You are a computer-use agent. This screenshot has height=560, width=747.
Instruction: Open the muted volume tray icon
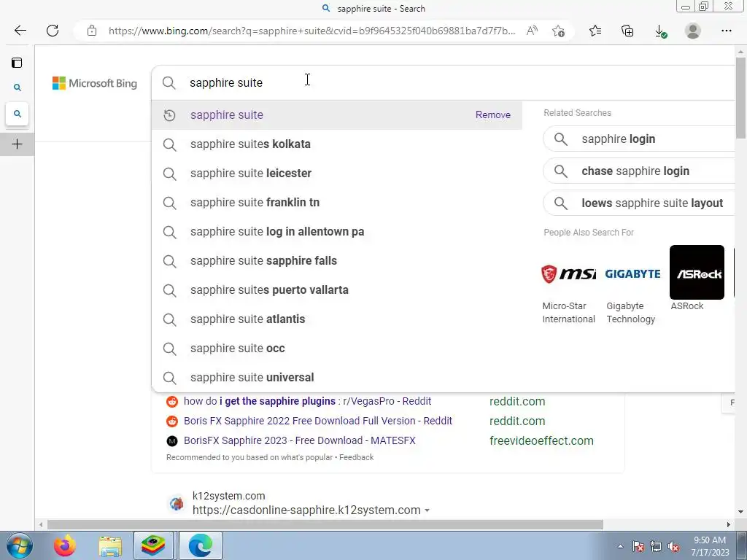[x=673, y=547]
